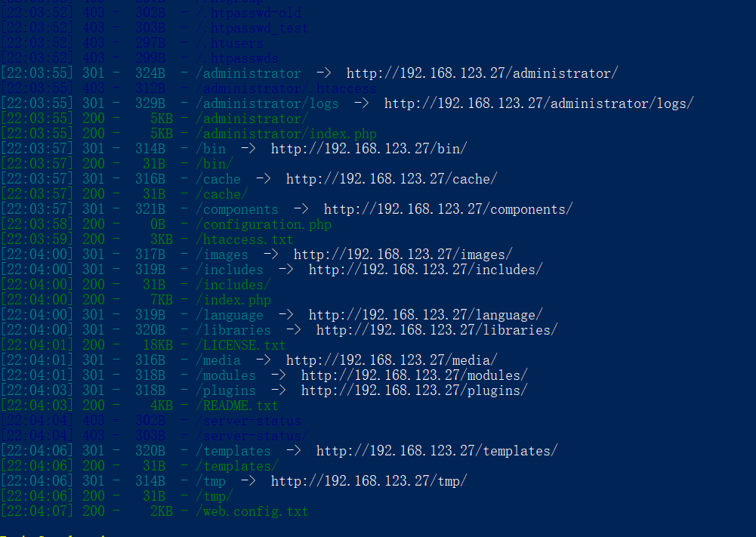The height and width of the screenshot is (537, 756).
Task: Click the images redirect URL
Action: pyautogui.click(x=403, y=255)
